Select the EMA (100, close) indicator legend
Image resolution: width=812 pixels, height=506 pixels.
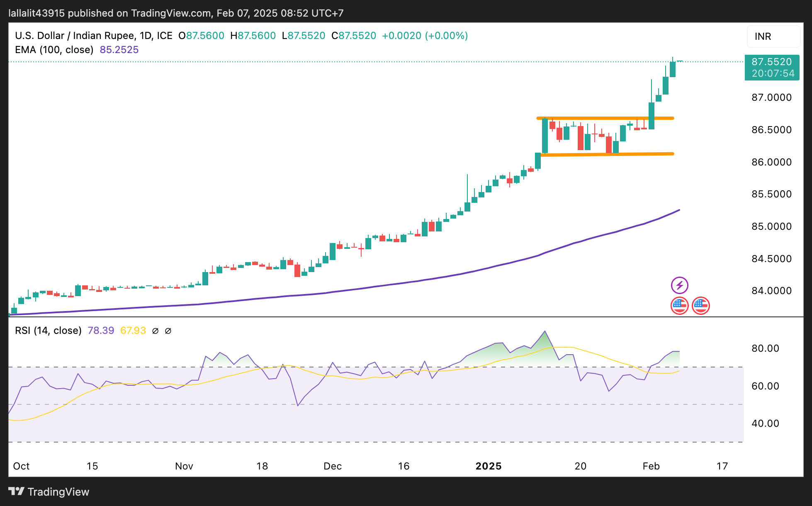[54, 50]
